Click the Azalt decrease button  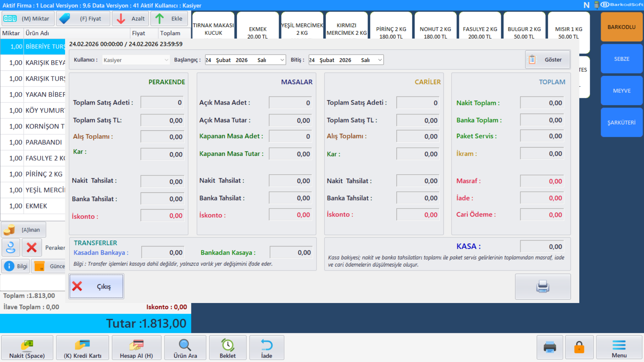point(131,19)
